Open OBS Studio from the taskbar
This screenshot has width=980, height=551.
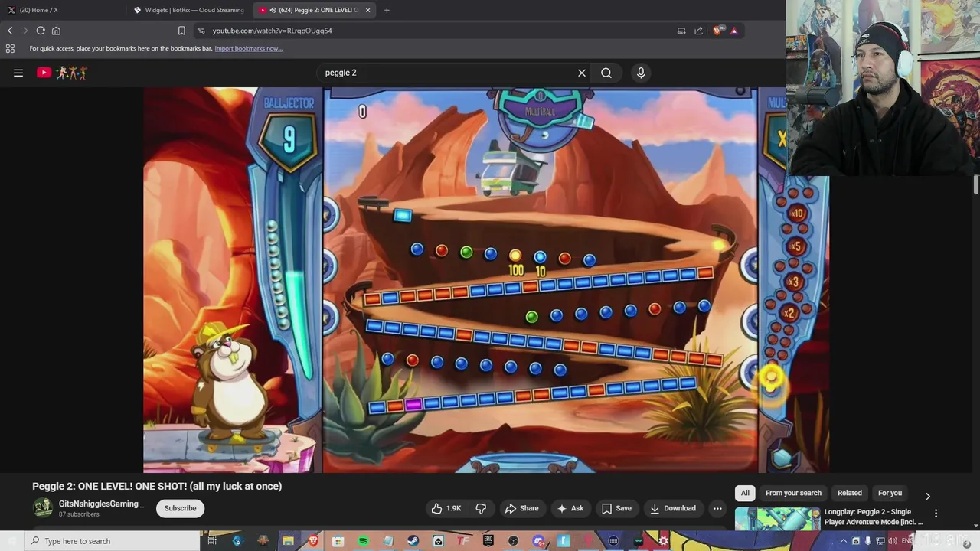514,541
